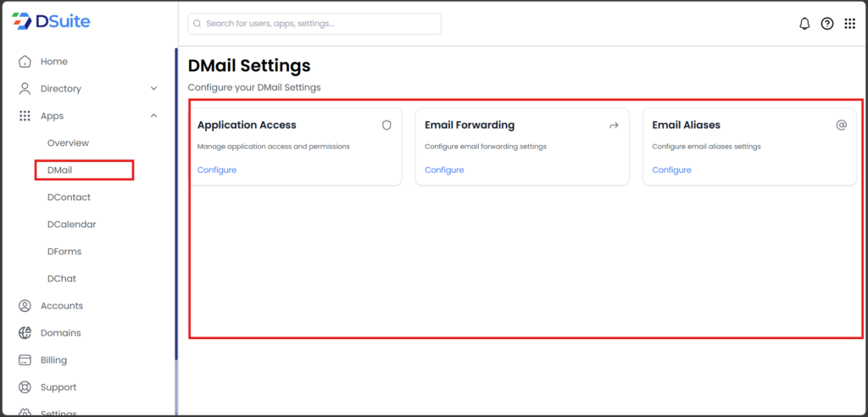Click the Domains globe icon in sidebar
Image resolution: width=868 pixels, height=417 pixels.
click(x=25, y=333)
